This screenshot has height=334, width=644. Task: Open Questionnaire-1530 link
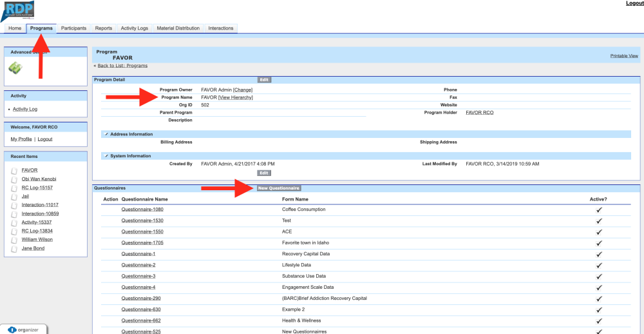[x=142, y=221]
